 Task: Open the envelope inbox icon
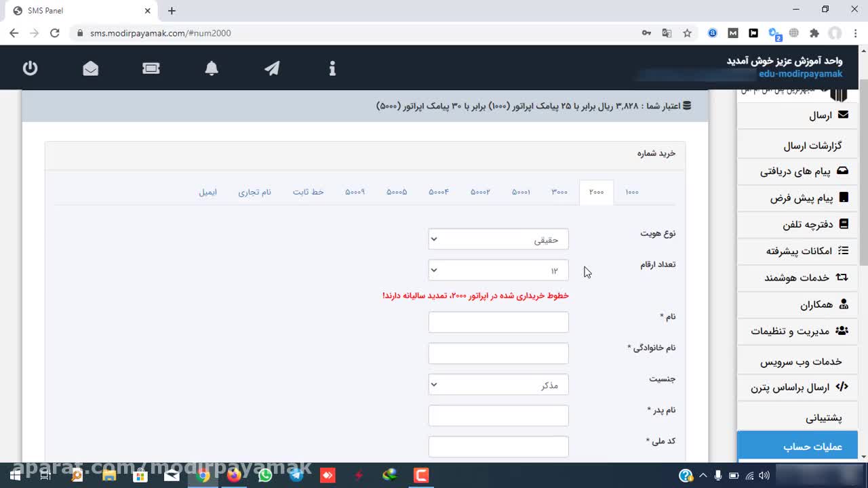90,68
